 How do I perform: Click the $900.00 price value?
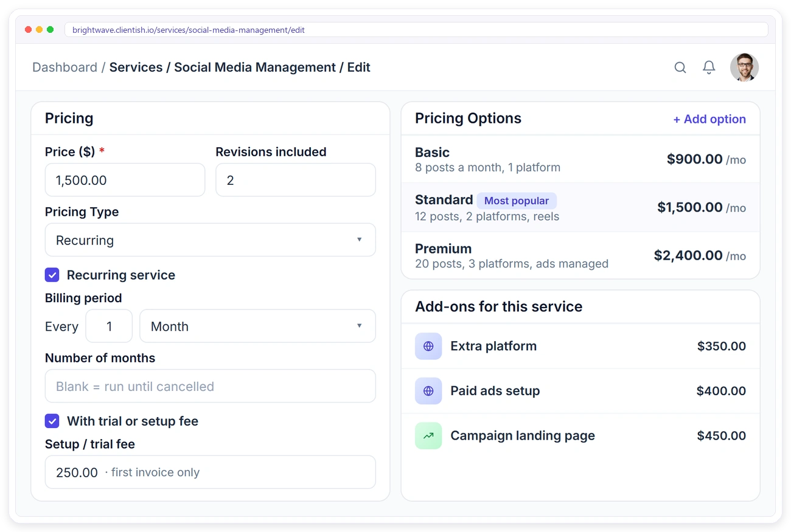tap(694, 159)
